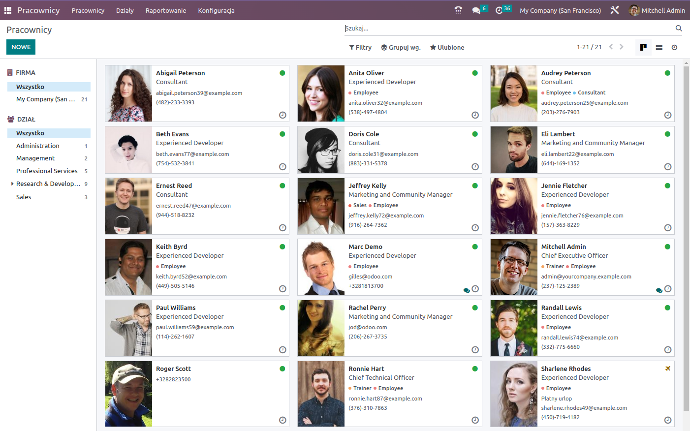This screenshot has width=690, height=431.
Task: Open the conversations message icon
Action: (x=476, y=10)
